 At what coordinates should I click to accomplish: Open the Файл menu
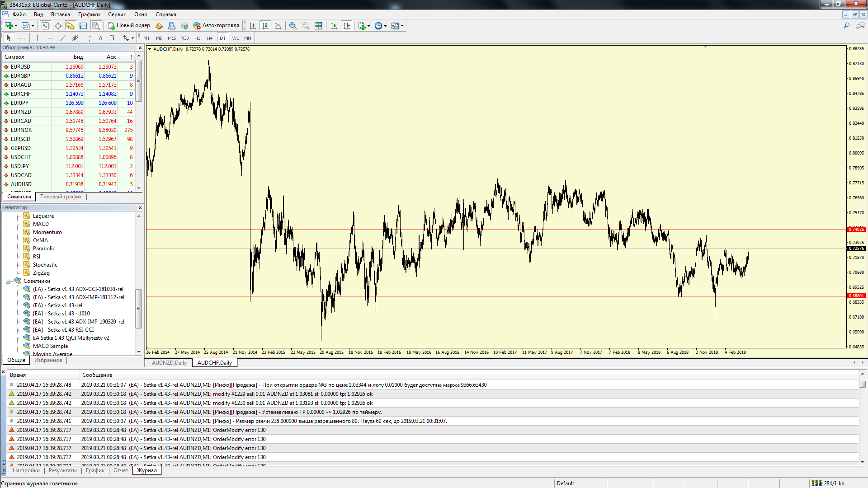click(x=19, y=14)
